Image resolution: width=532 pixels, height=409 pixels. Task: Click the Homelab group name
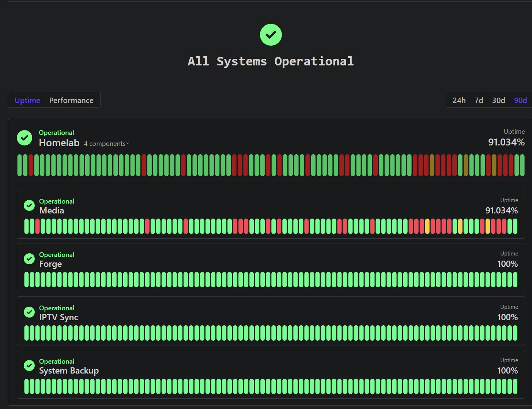coord(59,143)
